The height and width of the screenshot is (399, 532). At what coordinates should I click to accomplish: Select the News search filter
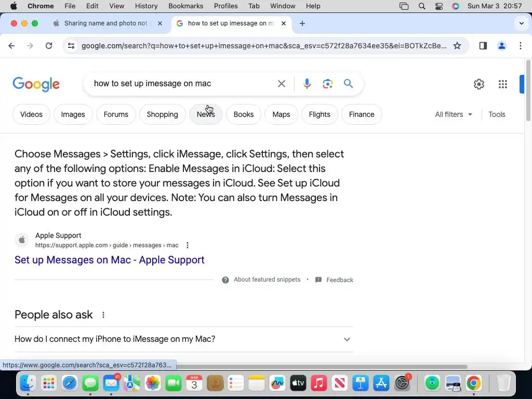point(206,114)
